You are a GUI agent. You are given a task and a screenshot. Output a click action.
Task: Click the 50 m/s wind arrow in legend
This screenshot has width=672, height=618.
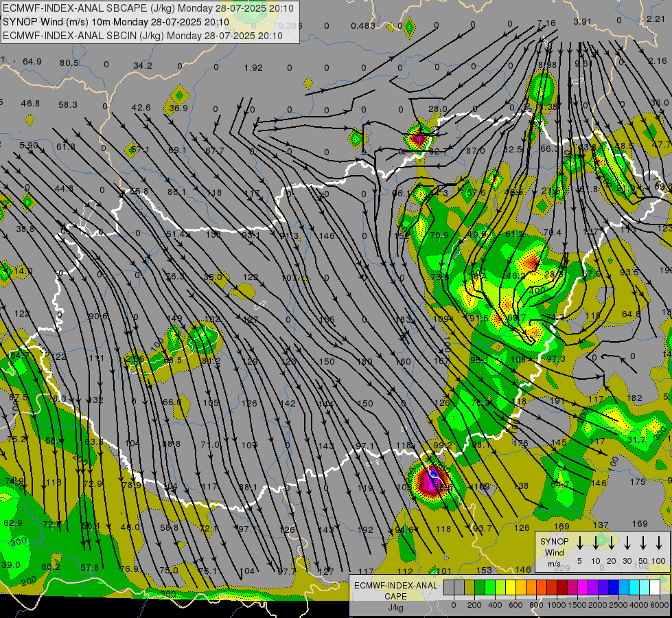coord(643,543)
